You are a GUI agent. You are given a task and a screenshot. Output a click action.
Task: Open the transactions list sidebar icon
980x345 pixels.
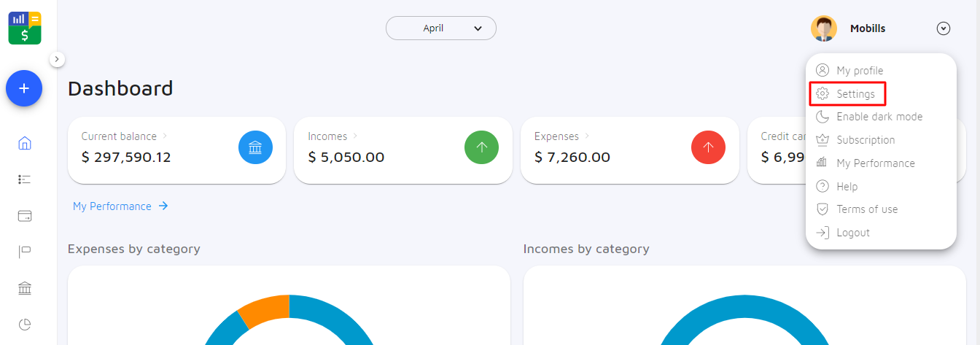tap(25, 179)
